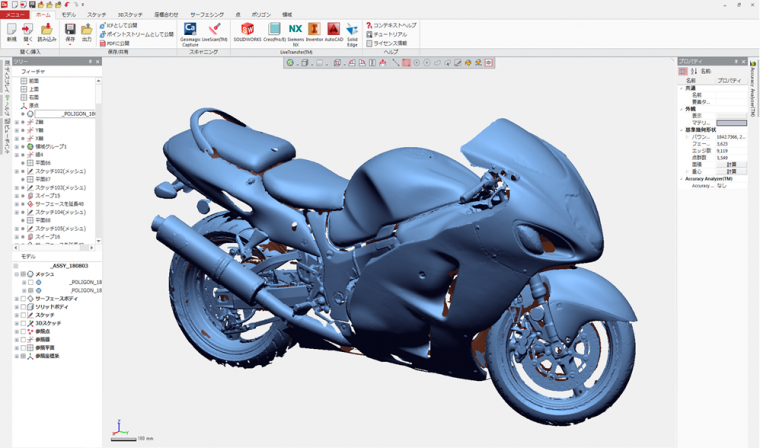
Task: Click the Siemens NX transfer icon
Action: tap(294, 31)
